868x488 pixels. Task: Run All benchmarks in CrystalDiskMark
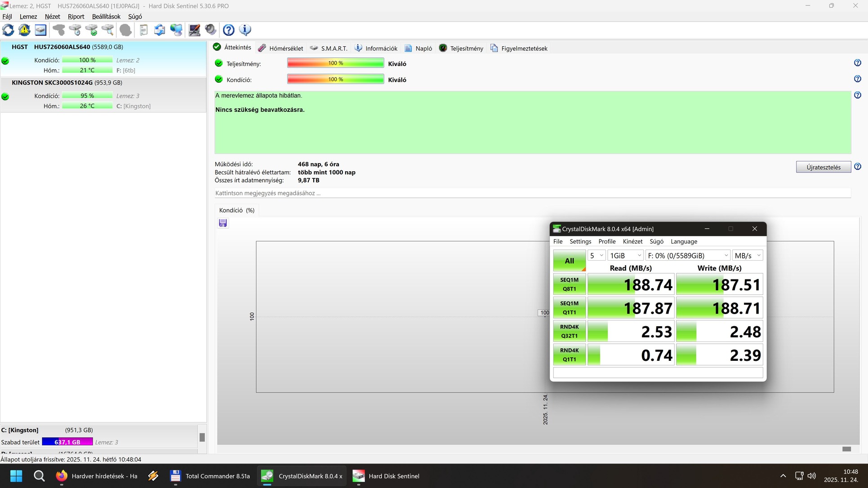click(x=569, y=261)
